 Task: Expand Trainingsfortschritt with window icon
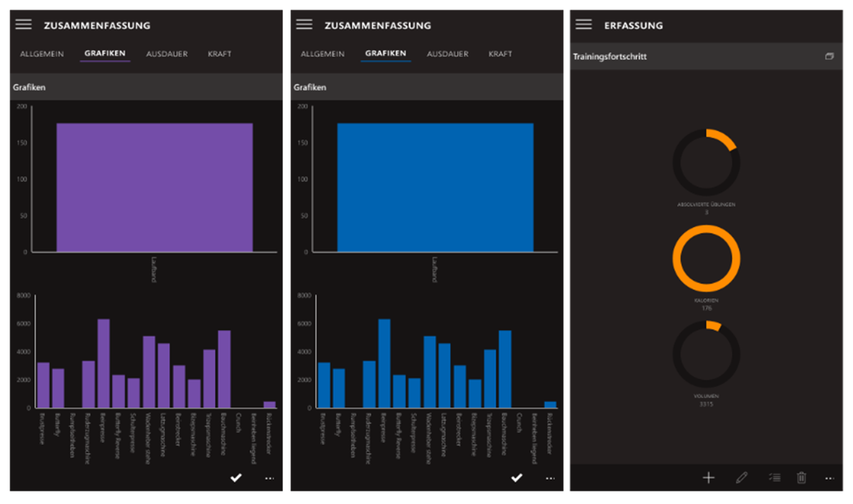[829, 57]
